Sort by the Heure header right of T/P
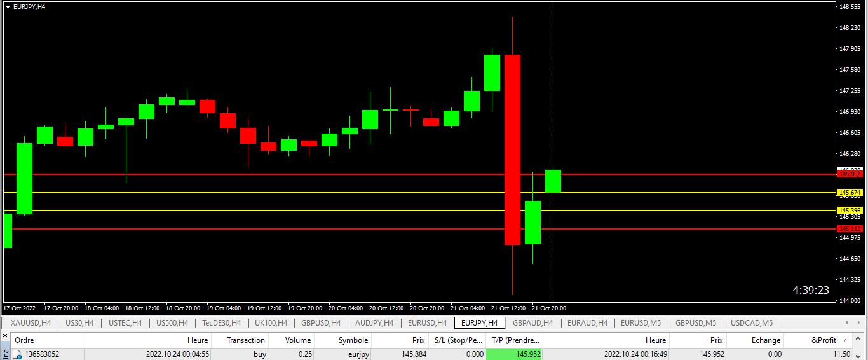The height and width of the screenshot is (360, 868). (x=606, y=340)
